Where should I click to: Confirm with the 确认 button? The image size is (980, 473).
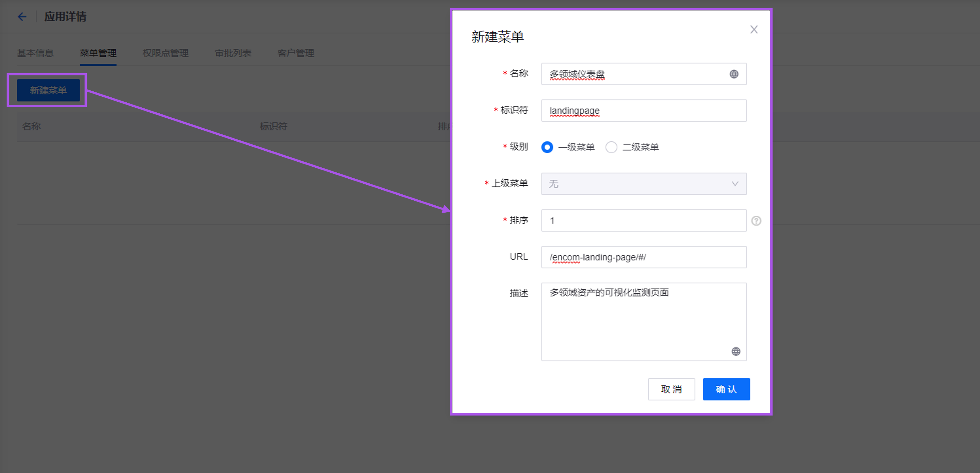(726, 389)
